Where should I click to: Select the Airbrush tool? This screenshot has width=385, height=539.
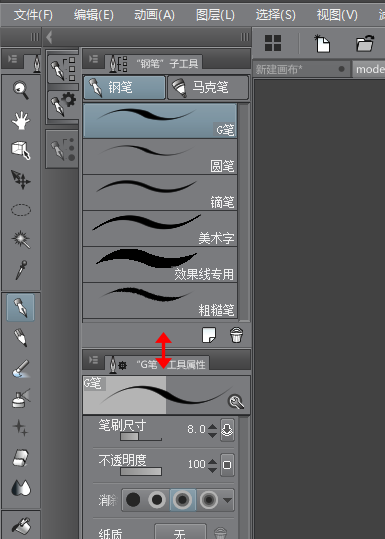[21, 398]
